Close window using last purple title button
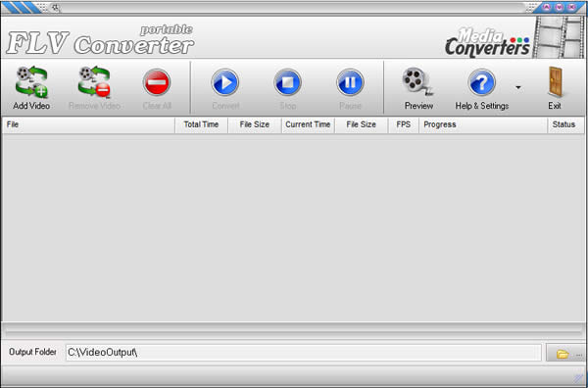 [572, 7]
